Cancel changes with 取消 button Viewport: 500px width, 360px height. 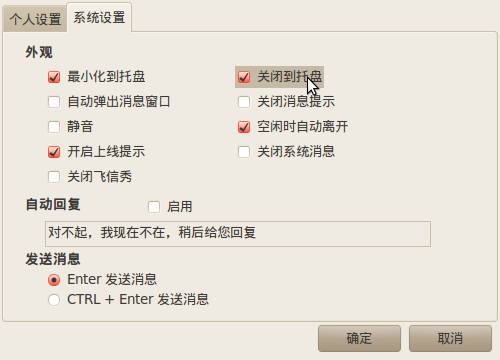point(450,338)
